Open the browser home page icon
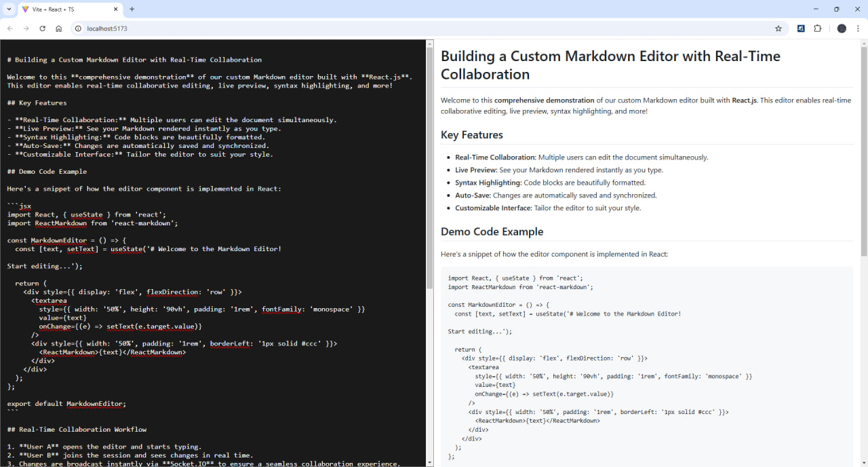 click(x=58, y=29)
